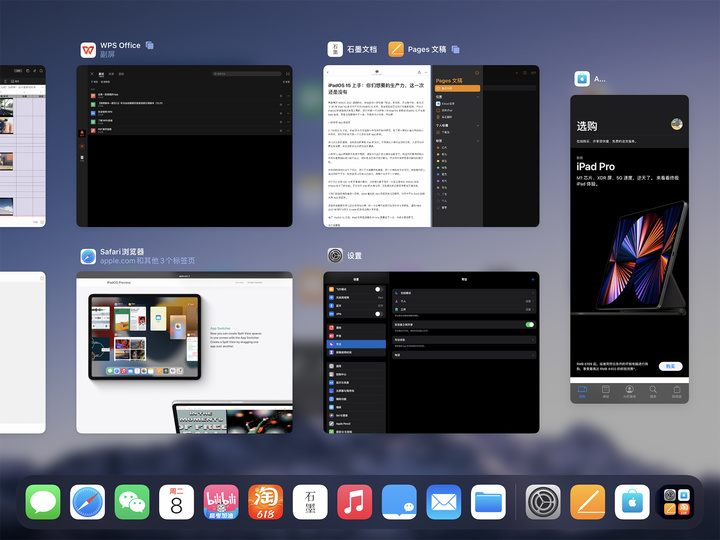Open the Safari iPadOS Preview window card
The height and width of the screenshot is (540, 720).
[x=184, y=352]
